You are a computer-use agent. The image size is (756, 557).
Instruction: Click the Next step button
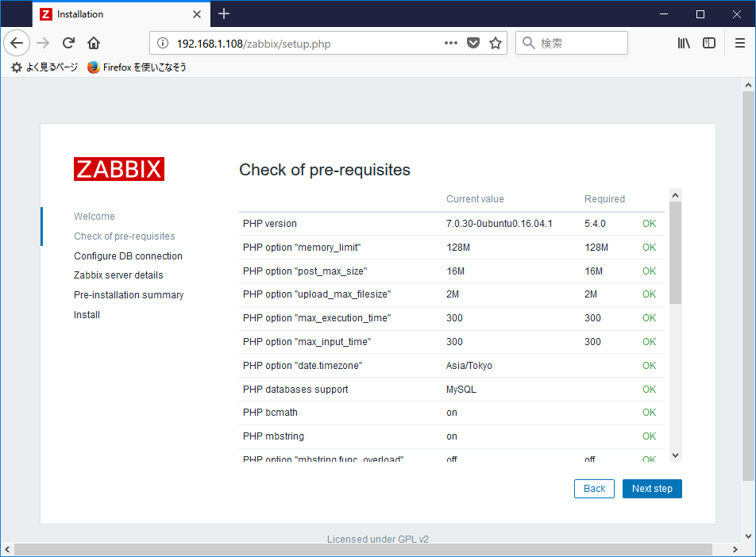click(x=652, y=488)
